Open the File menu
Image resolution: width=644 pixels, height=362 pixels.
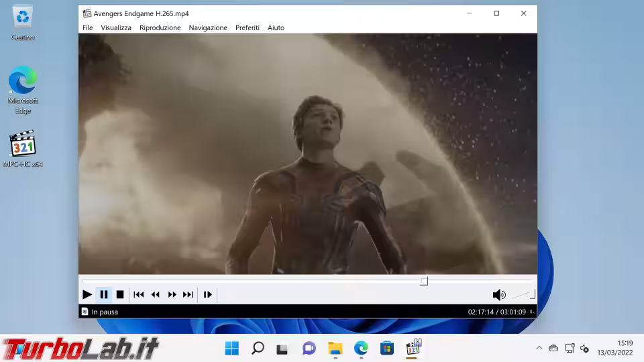click(x=87, y=27)
